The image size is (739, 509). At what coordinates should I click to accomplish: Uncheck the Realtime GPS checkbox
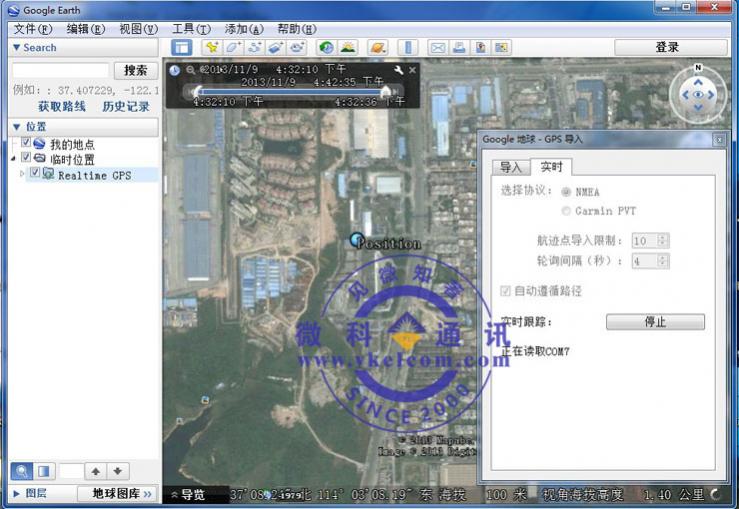35,174
